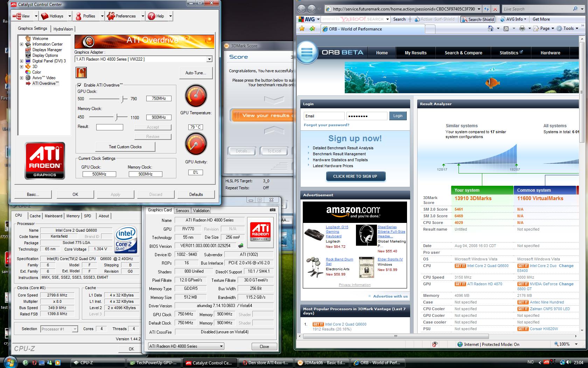The width and height of the screenshot is (588, 368).
Task: Click the Login button on ORB page
Action: click(x=398, y=116)
